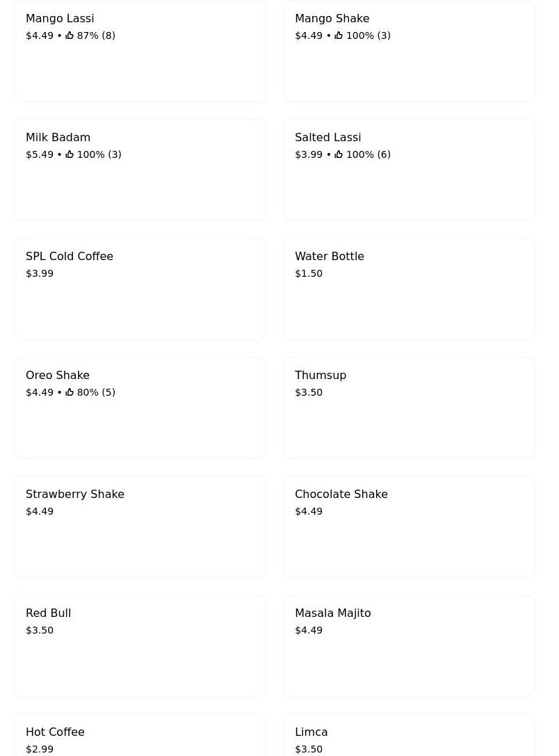Click the $1.50 price under Water Bottle
Viewport: 559px width, 756px height.
(x=309, y=274)
